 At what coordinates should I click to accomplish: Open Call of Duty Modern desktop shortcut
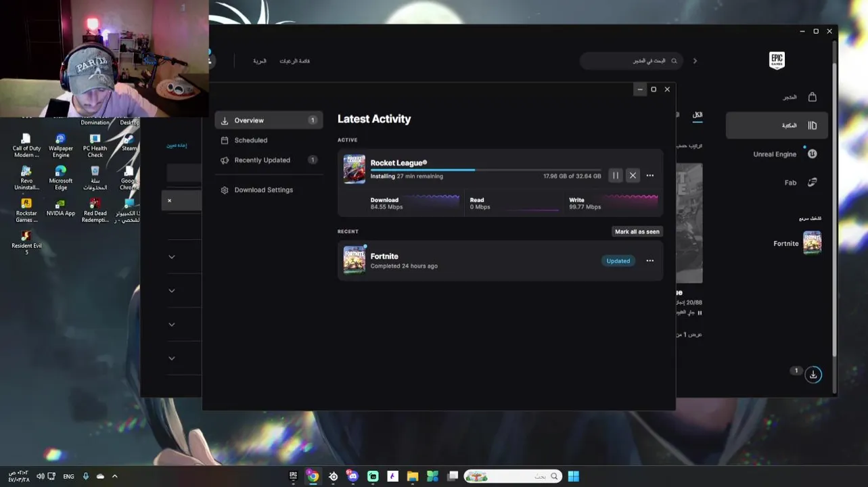[x=26, y=145]
